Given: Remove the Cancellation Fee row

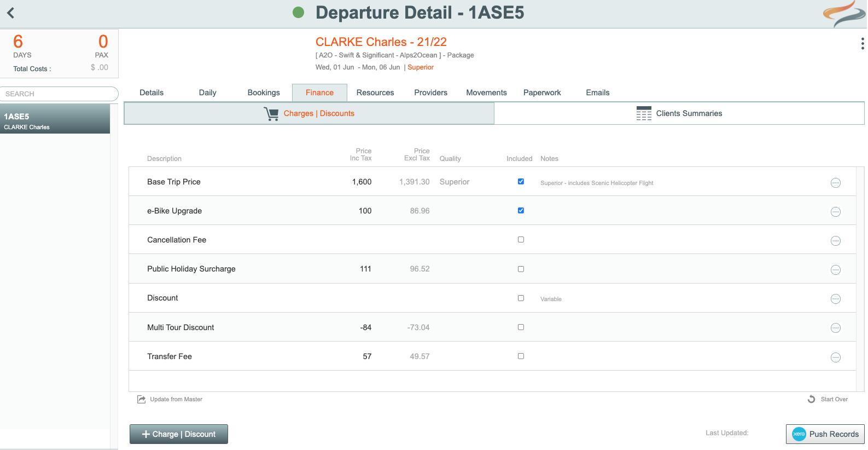Looking at the screenshot, I should click(835, 241).
